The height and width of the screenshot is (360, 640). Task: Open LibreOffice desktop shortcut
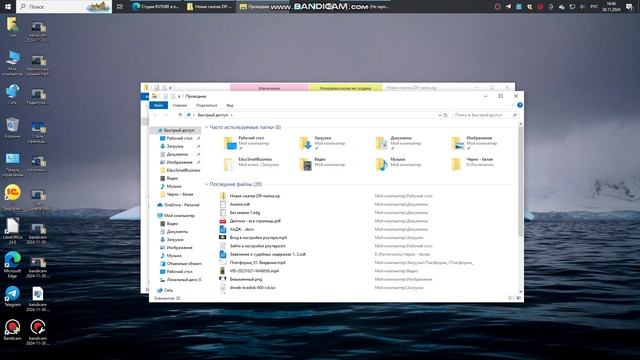pos(12,231)
